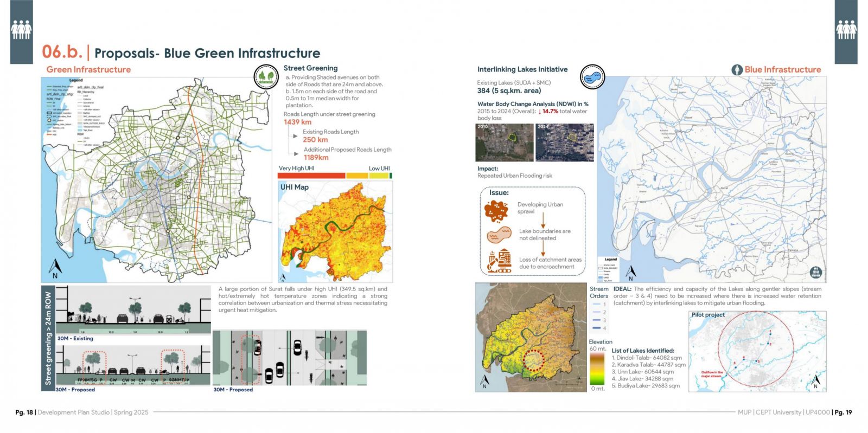Open the 2010 satellite image thumbnail
The image size is (868, 433).
click(505, 143)
